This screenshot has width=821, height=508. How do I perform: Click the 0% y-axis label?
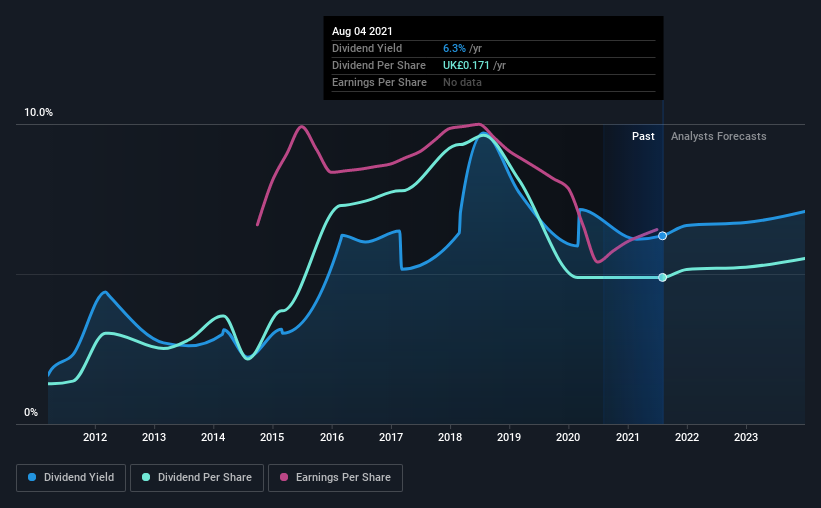(31, 413)
